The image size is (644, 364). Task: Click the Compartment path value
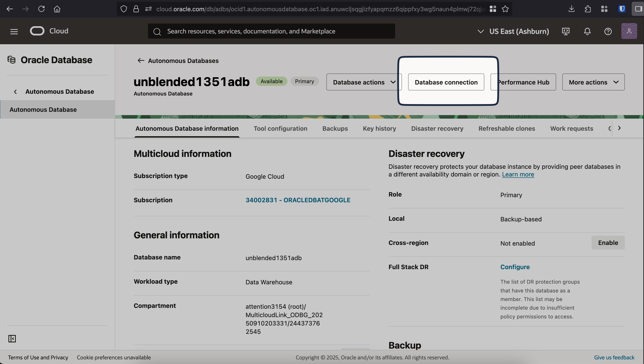(284, 319)
